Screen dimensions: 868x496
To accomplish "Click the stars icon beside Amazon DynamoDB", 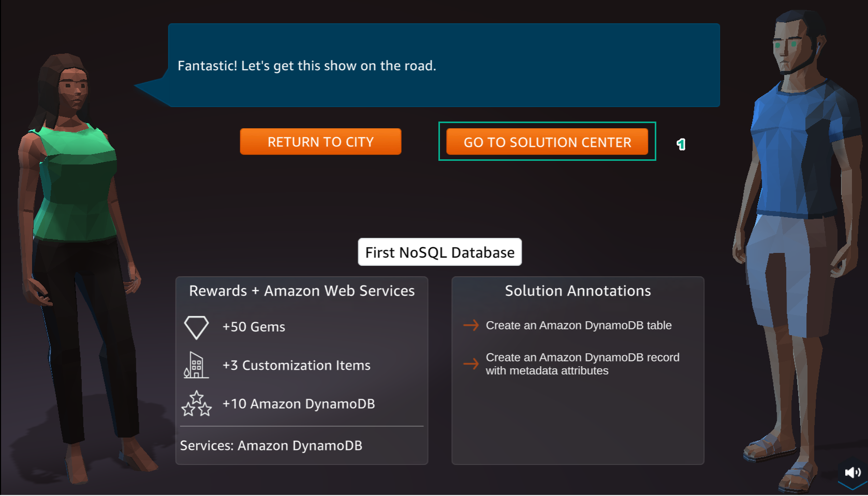I will 197,403.
